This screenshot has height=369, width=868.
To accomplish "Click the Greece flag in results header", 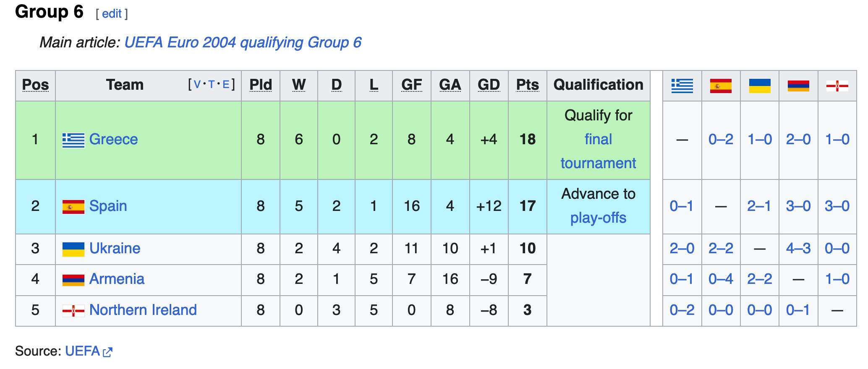I will (x=682, y=86).
